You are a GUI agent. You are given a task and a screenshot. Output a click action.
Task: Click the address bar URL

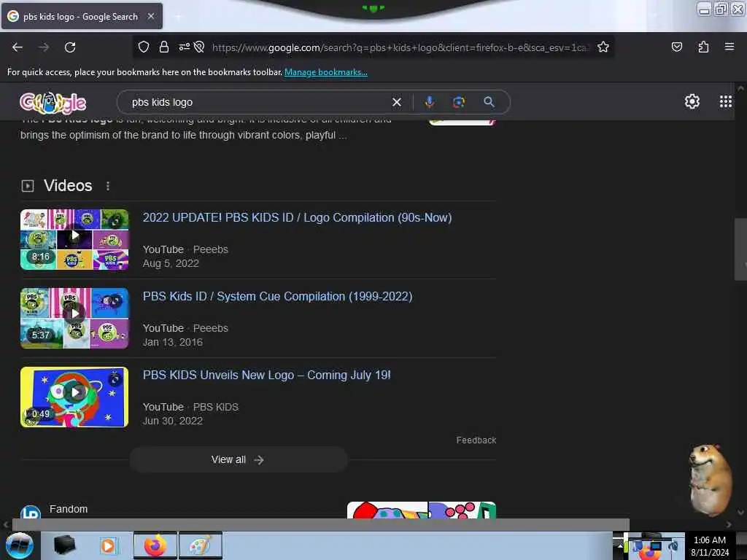[399, 47]
